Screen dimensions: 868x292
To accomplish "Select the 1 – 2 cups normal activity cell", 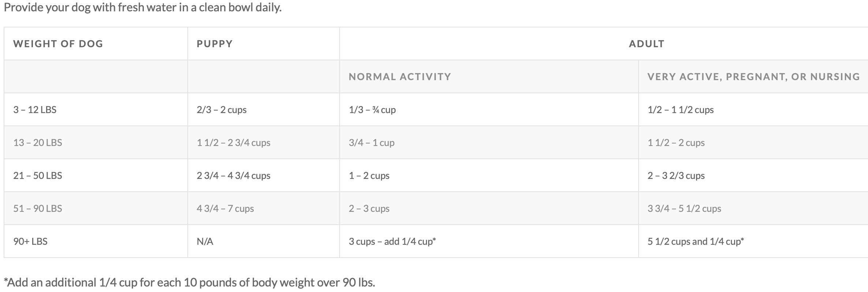I will [369, 176].
